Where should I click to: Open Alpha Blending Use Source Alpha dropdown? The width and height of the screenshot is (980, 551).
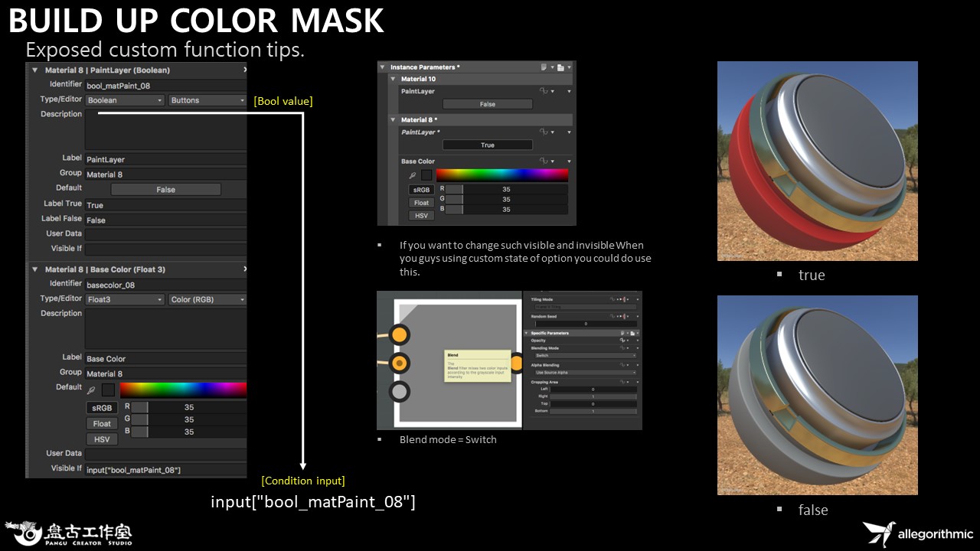586,373
